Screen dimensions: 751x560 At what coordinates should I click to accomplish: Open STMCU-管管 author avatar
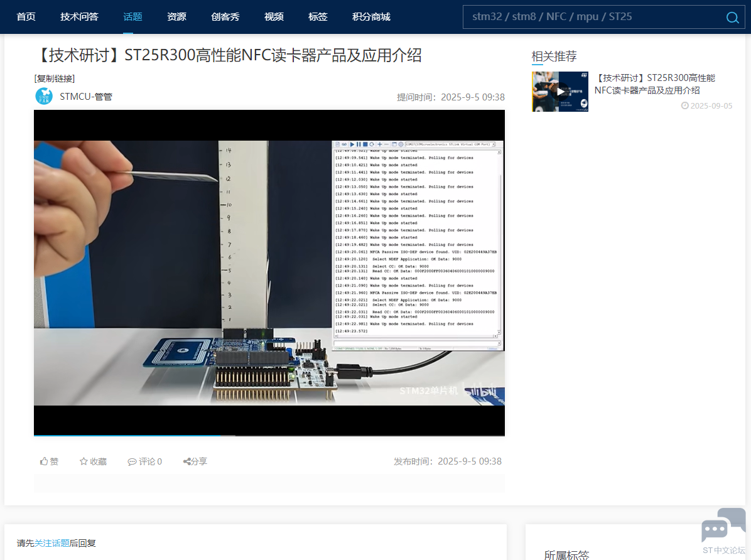(44, 96)
